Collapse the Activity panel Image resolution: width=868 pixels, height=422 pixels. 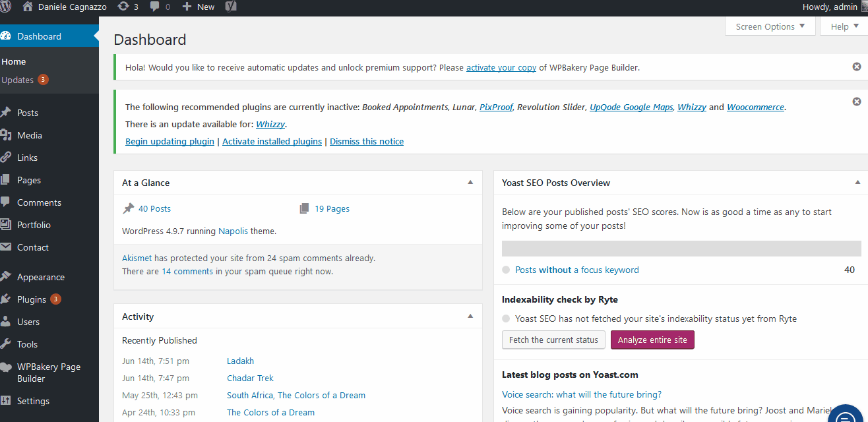[470, 316]
